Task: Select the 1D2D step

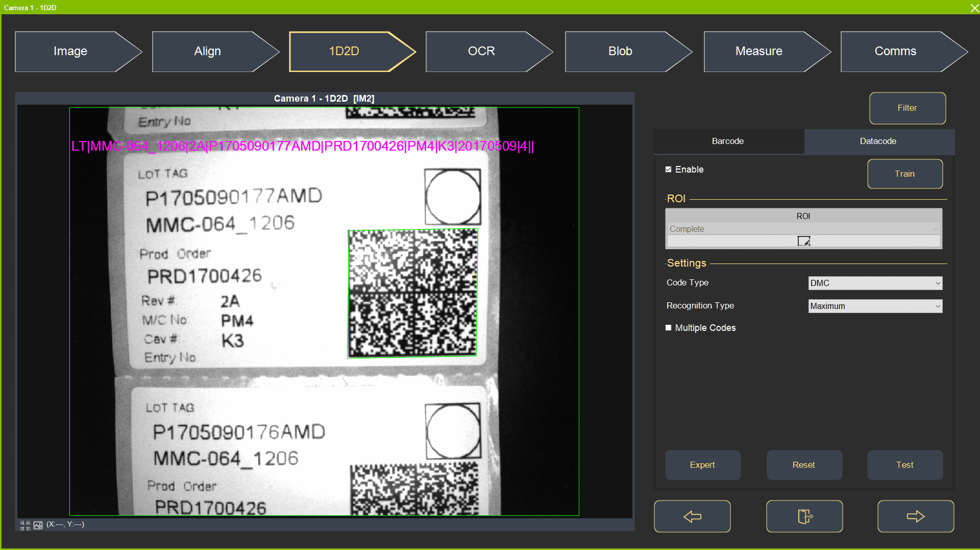Action: (x=352, y=52)
